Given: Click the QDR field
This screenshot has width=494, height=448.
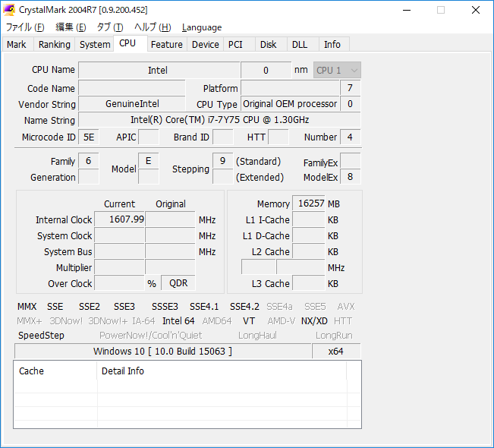Looking at the screenshot, I should click(178, 282).
